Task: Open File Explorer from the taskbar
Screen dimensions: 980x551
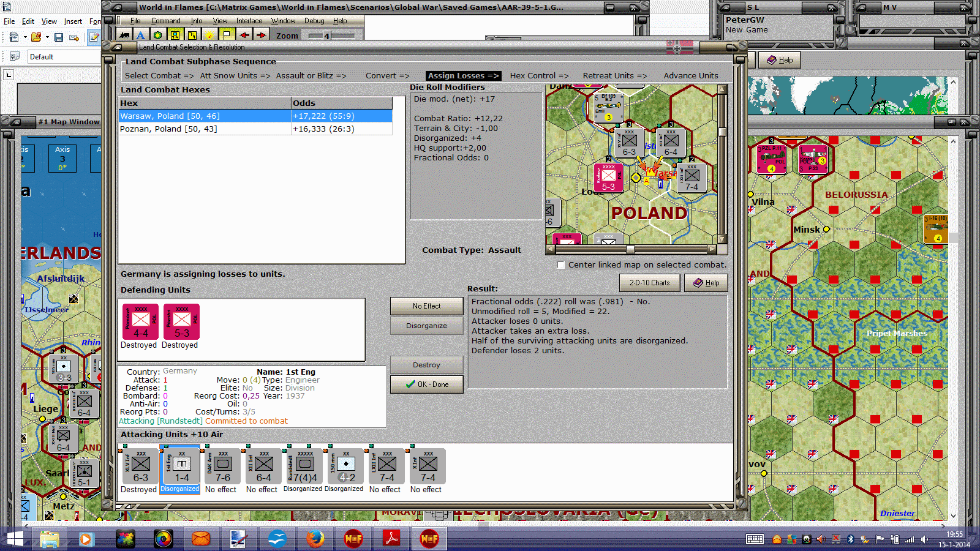Action: 50,539
